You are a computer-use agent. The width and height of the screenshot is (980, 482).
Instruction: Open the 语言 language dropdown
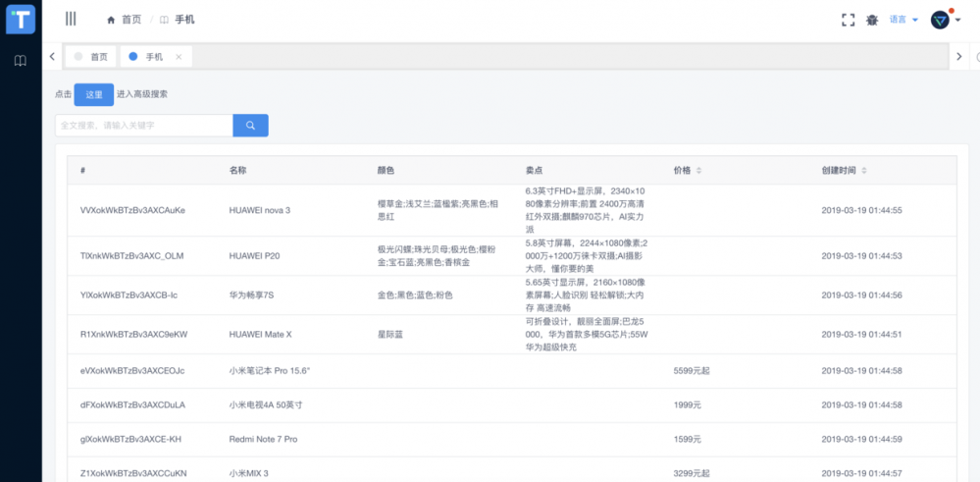[x=903, y=20]
